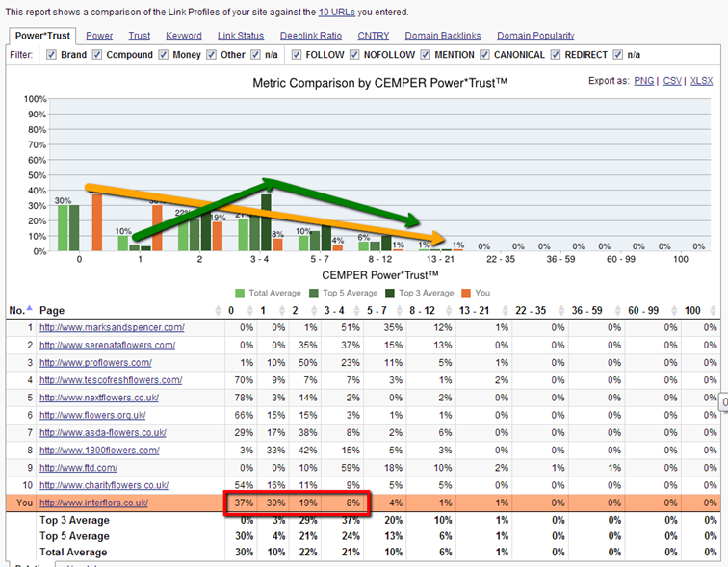Toggle the MENTION filter checkbox
Viewport: 728px width, 567px height.
[426, 55]
